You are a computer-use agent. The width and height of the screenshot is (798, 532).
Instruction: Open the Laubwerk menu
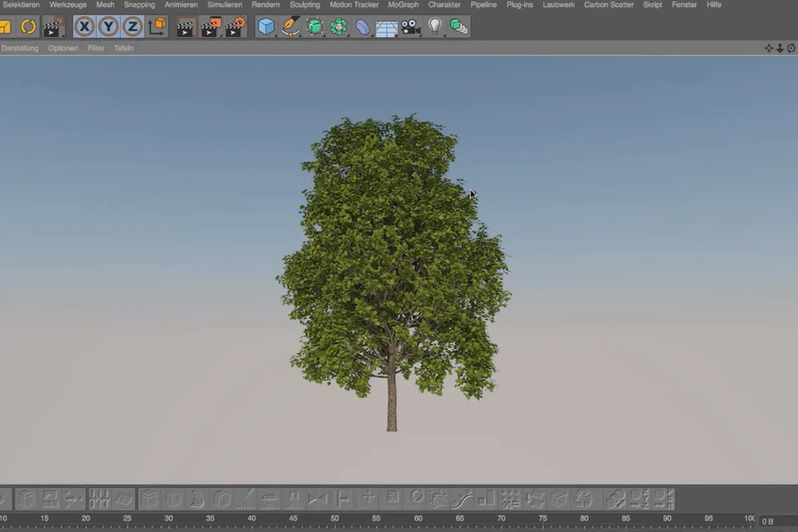coord(559,5)
